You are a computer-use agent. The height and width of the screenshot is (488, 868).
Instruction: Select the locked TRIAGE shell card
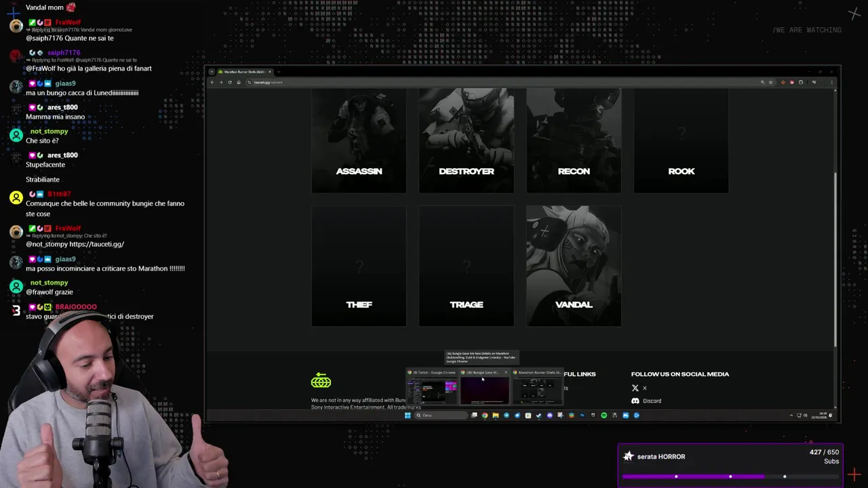click(x=467, y=266)
